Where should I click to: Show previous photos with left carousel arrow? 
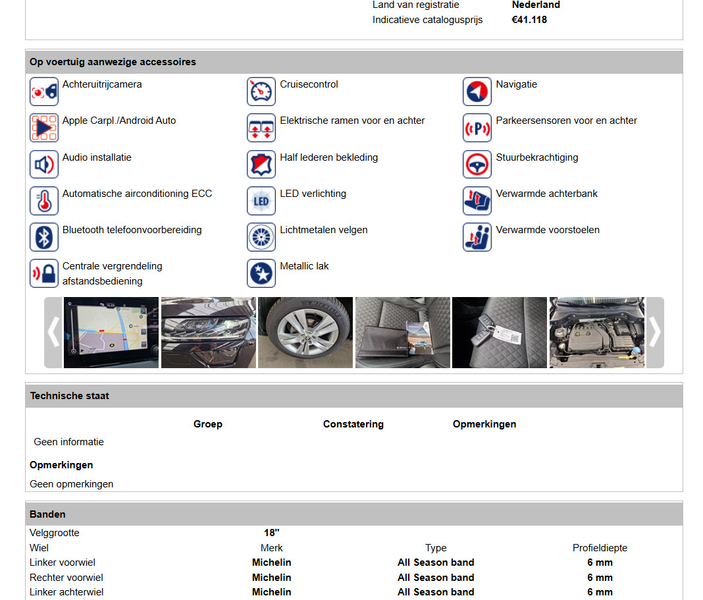53,332
